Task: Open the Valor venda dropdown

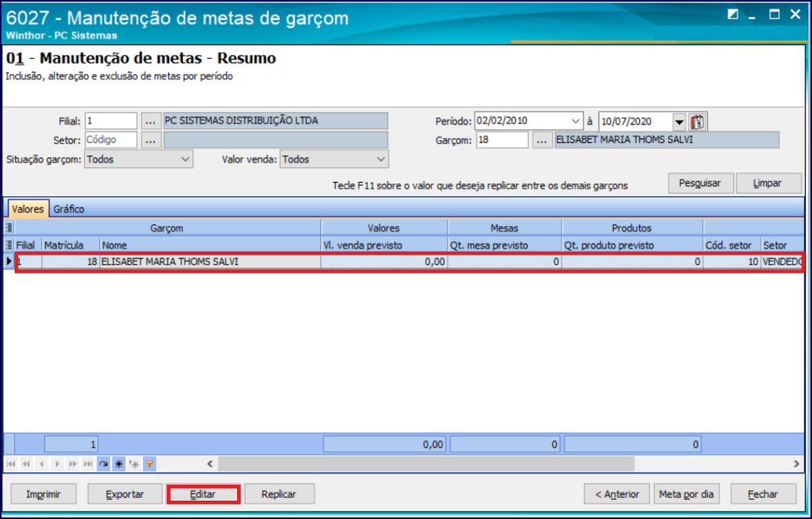Action: [x=334, y=160]
